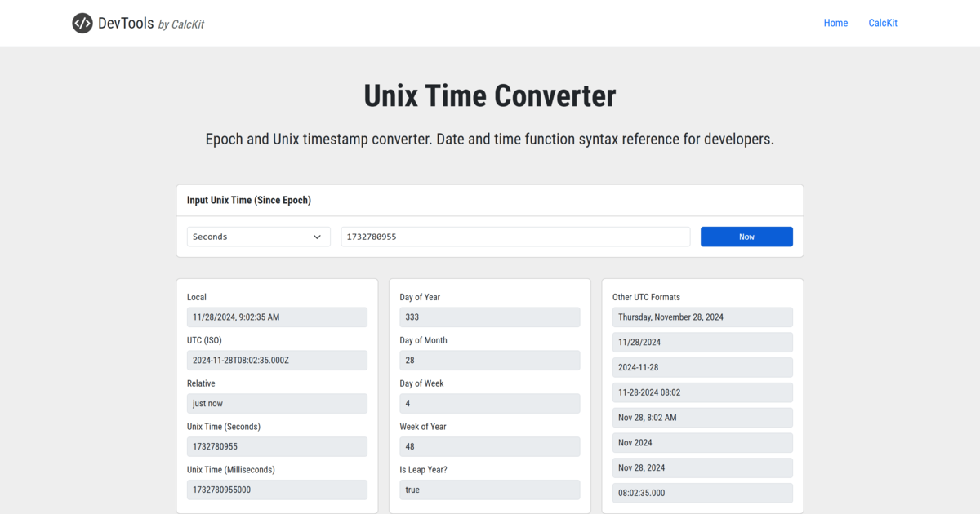The image size is (980, 514).
Task: Click the 'Thursday, November 28, 2024' format field
Action: (702, 317)
